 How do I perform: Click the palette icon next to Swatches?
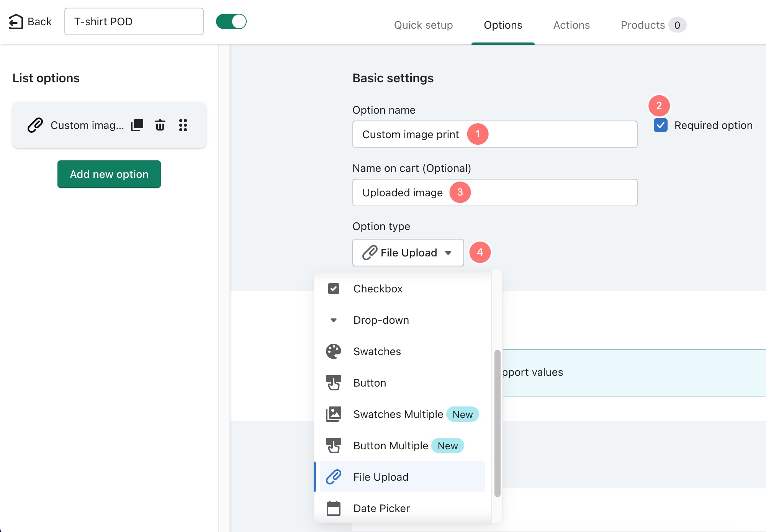(x=334, y=351)
